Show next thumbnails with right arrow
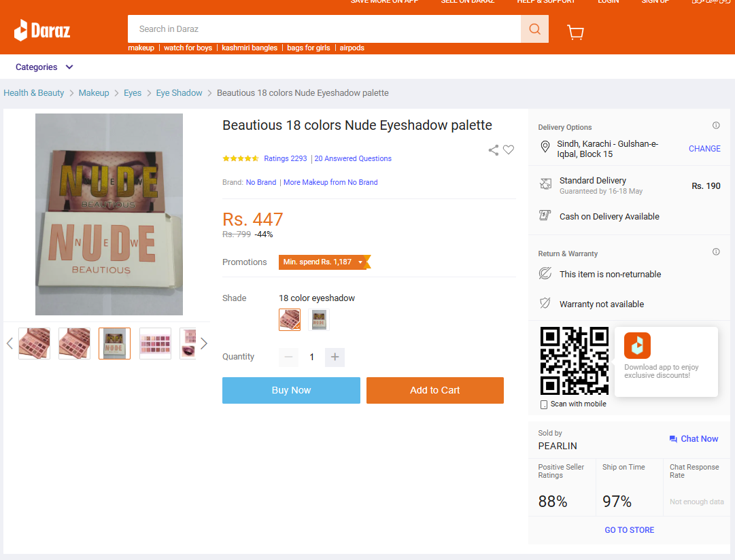This screenshot has width=735, height=560. (x=204, y=343)
